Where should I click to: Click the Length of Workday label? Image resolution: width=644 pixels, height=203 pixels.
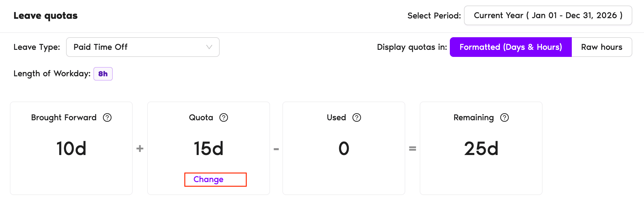[52, 74]
